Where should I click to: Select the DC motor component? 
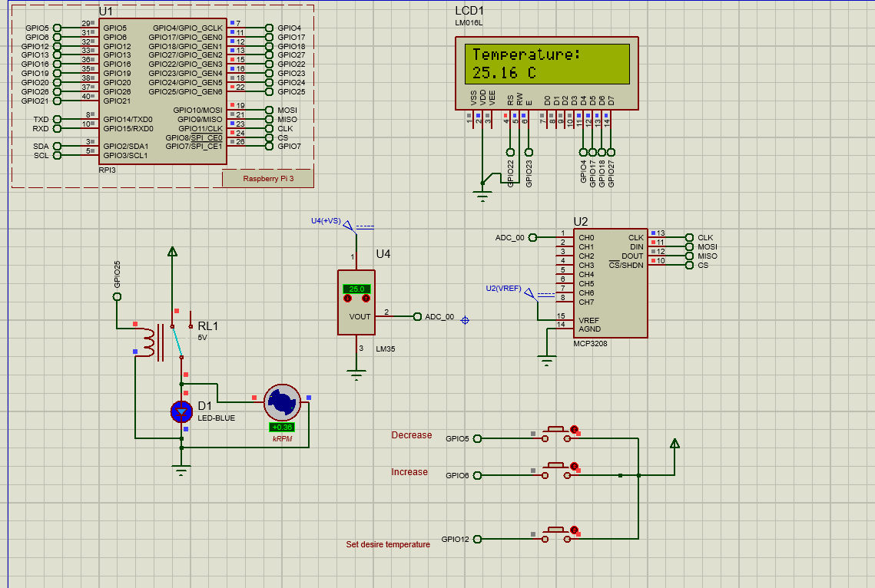pyautogui.click(x=283, y=402)
